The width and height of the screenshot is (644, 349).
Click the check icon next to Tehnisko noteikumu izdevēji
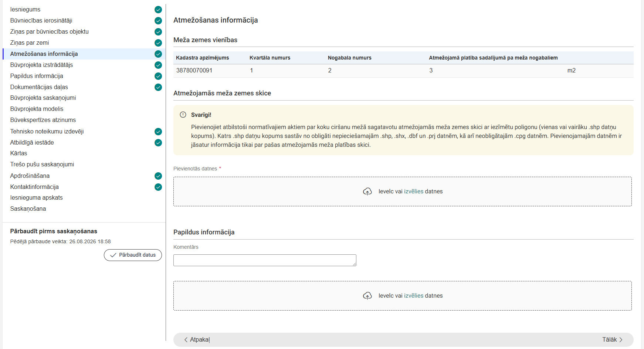pos(158,132)
